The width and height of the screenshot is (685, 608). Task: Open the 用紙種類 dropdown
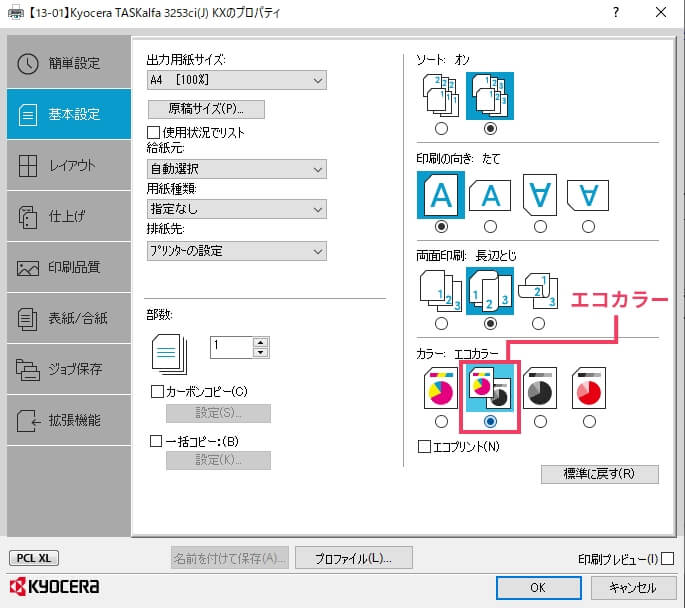pos(236,209)
